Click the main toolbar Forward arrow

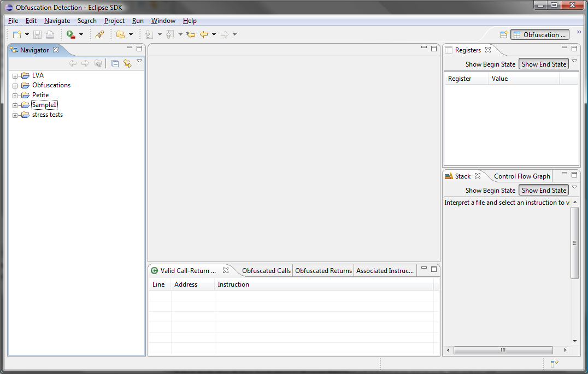225,34
